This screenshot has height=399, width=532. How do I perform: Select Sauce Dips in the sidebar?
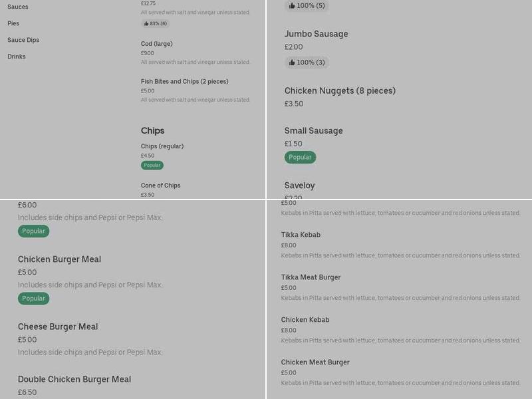tap(23, 40)
